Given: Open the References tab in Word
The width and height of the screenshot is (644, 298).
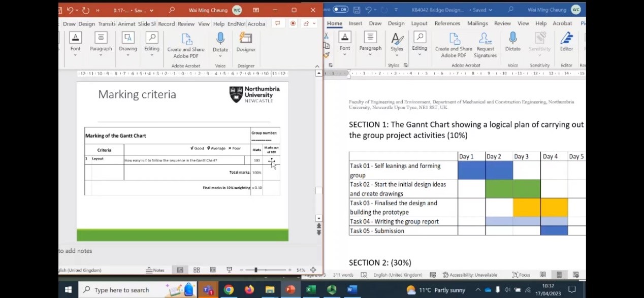Looking at the screenshot, I should click(447, 23).
